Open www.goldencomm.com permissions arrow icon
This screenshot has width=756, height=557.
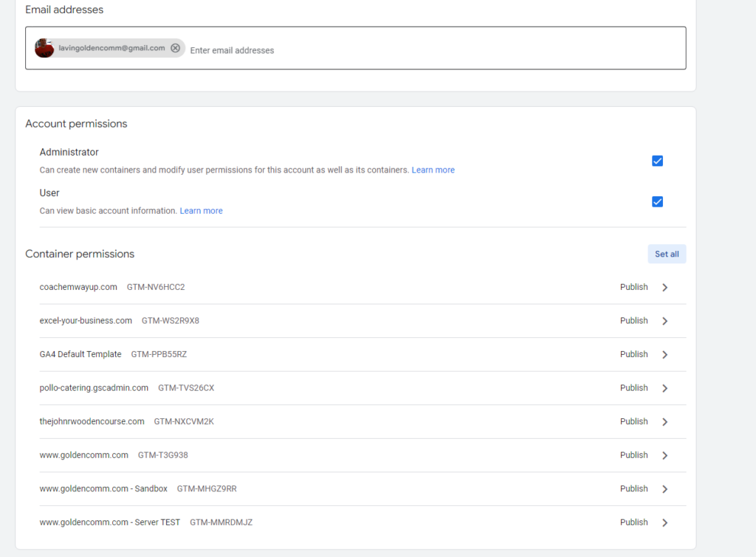click(664, 455)
